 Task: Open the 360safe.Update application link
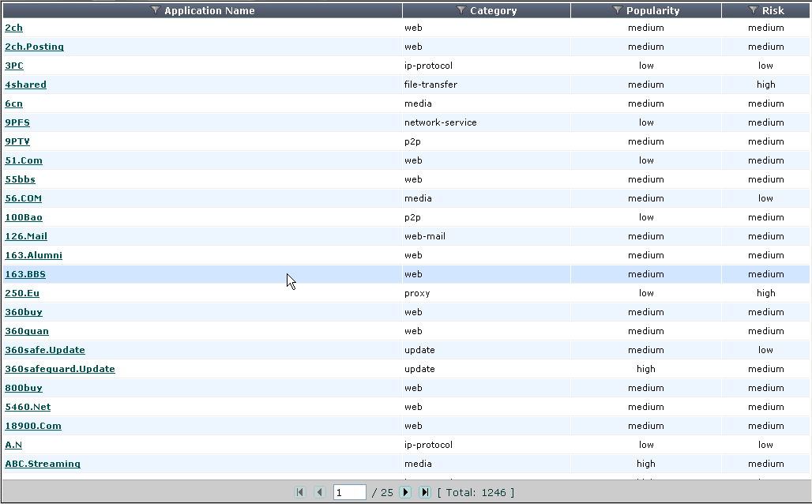45,350
